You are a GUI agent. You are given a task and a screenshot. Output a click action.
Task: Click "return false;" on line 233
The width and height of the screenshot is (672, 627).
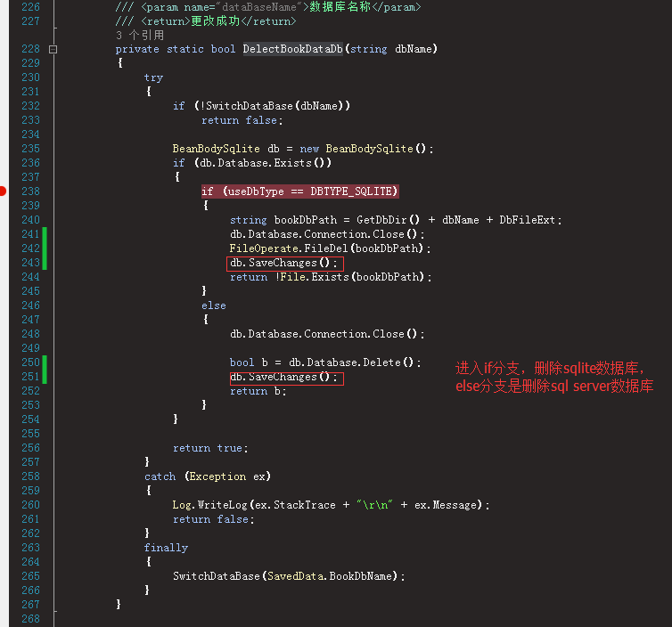click(242, 120)
